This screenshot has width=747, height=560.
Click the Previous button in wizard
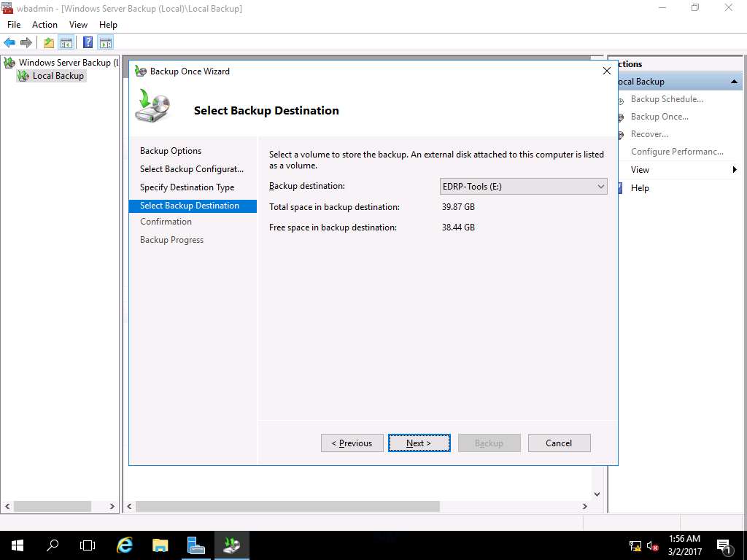[x=352, y=443]
